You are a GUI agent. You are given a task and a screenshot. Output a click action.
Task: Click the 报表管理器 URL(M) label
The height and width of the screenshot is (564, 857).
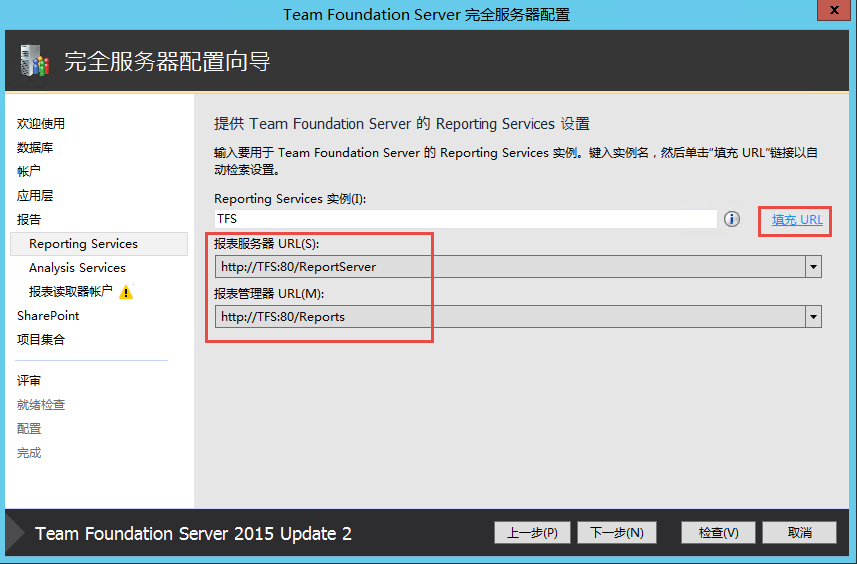pyautogui.click(x=269, y=294)
